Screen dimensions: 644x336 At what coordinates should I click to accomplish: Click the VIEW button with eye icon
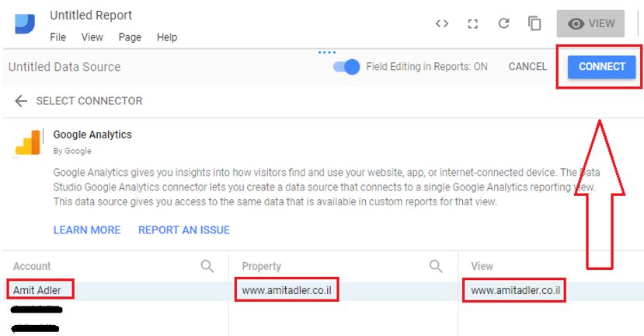(x=591, y=23)
